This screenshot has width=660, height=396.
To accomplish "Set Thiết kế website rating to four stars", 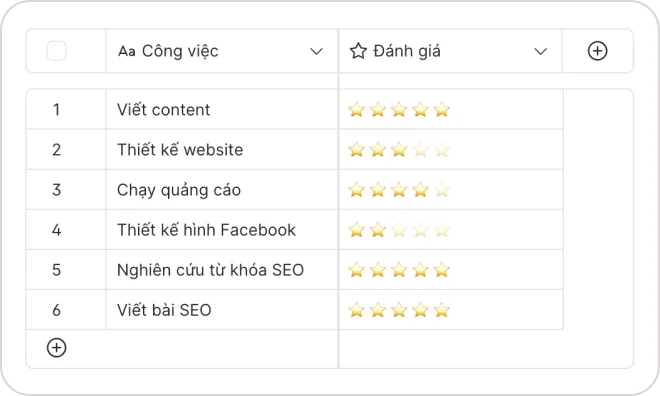I will pyautogui.click(x=420, y=149).
